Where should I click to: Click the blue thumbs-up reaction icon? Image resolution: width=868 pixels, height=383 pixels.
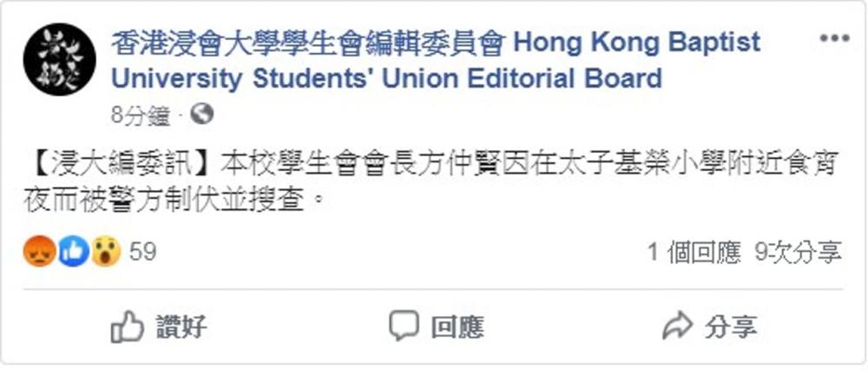click(x=73, y=252)
